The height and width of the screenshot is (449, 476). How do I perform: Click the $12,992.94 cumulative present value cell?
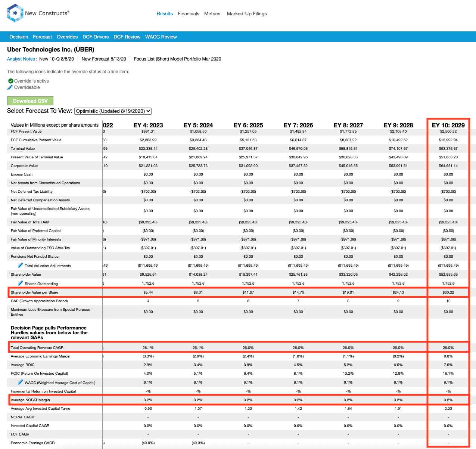coord(448,140)
